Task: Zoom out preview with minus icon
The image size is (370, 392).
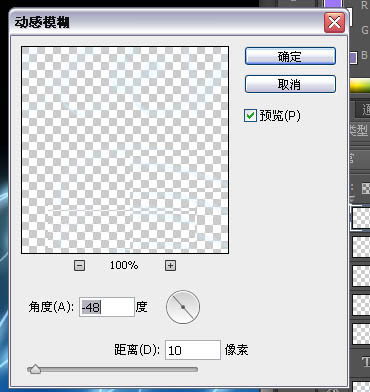Action: [x=79, y=266]
